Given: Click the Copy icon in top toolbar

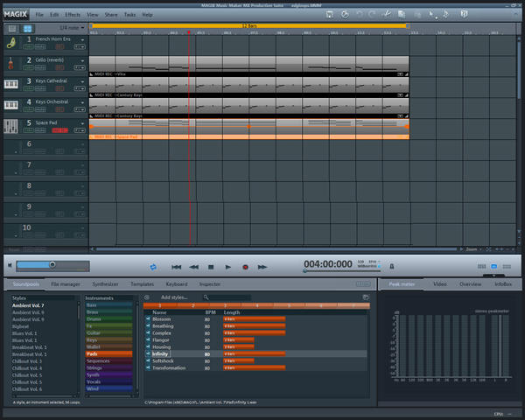Looking at the screenshot, I should [x=401, y=14].
